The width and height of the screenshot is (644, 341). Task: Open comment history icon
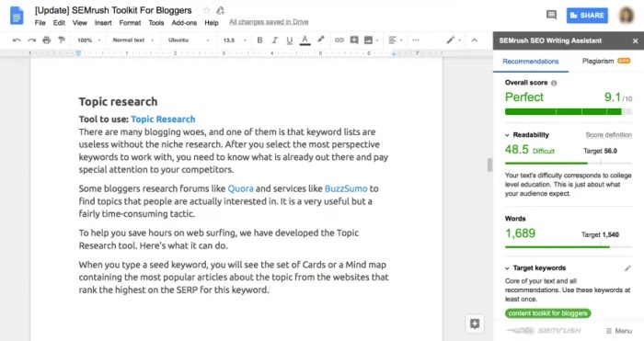click(x=551, y=16)
